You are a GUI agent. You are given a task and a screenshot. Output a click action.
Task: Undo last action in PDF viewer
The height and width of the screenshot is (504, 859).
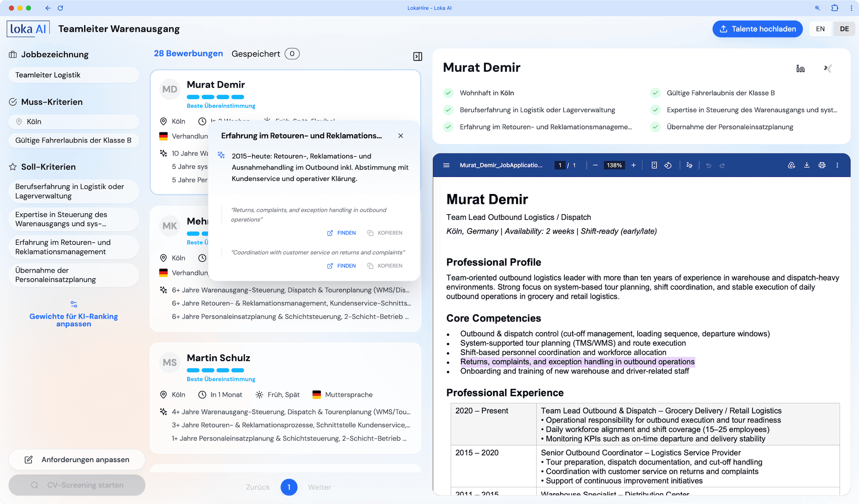tap(709, 165)
